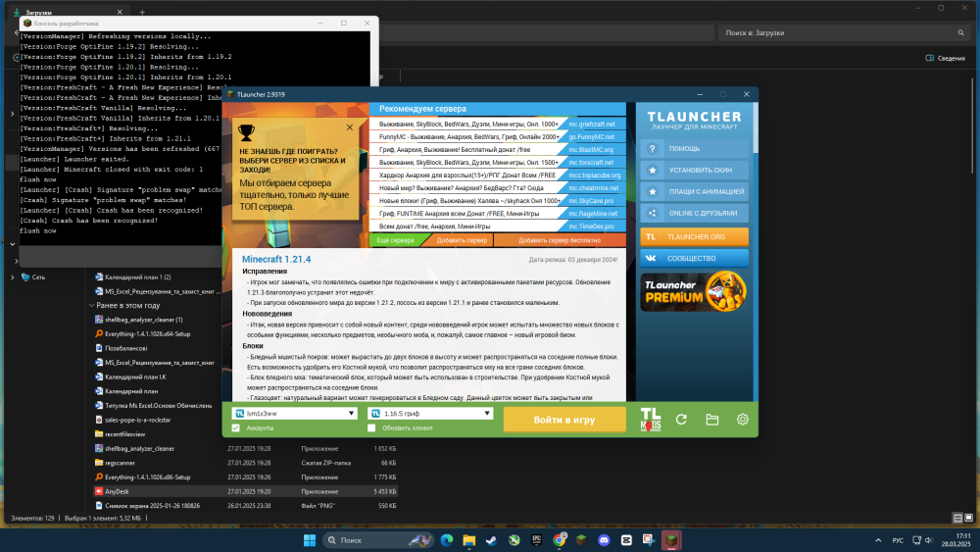Toggle the Аккаунты checkbox

235,428
